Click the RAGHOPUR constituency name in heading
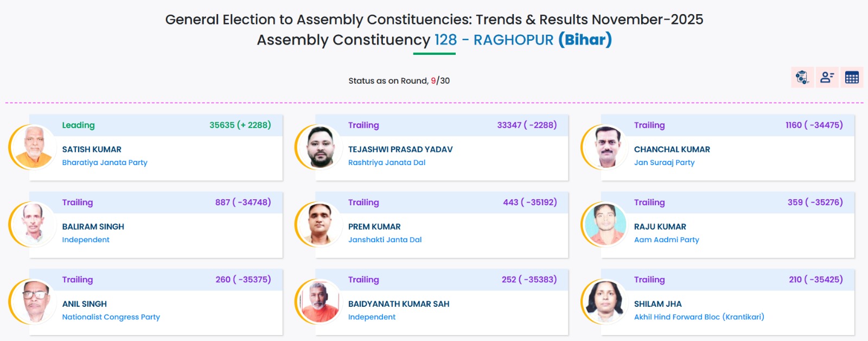The height and width of the screenshot is (341, 868). 513,40
